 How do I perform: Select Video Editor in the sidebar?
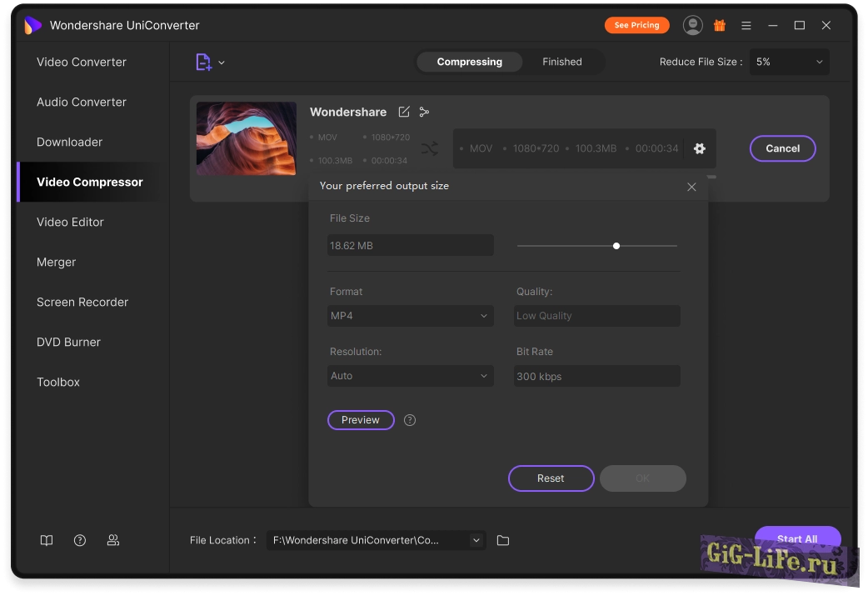pos(70,222)
